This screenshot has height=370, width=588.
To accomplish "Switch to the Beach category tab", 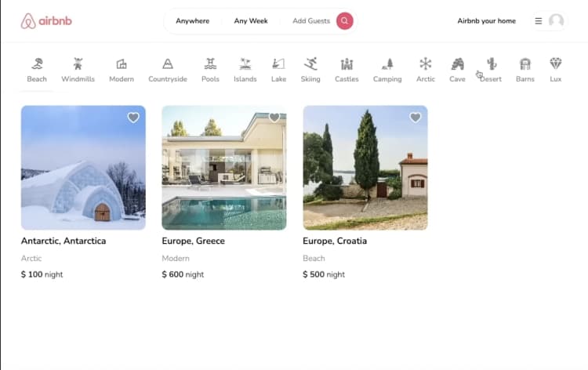I will click(37, 69).
